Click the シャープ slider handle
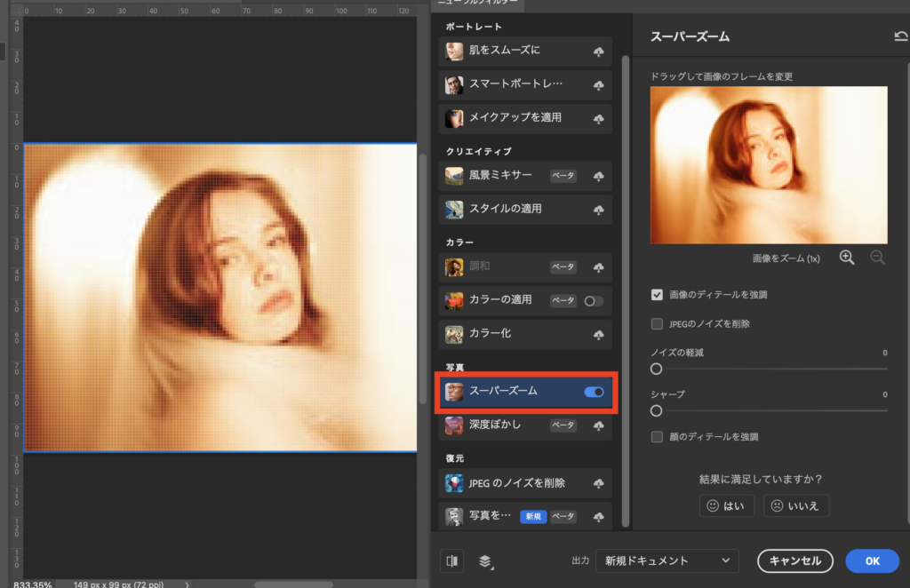The width and height of the screenshot is (910, 588). pyautogui.click(x=657, y=410)
